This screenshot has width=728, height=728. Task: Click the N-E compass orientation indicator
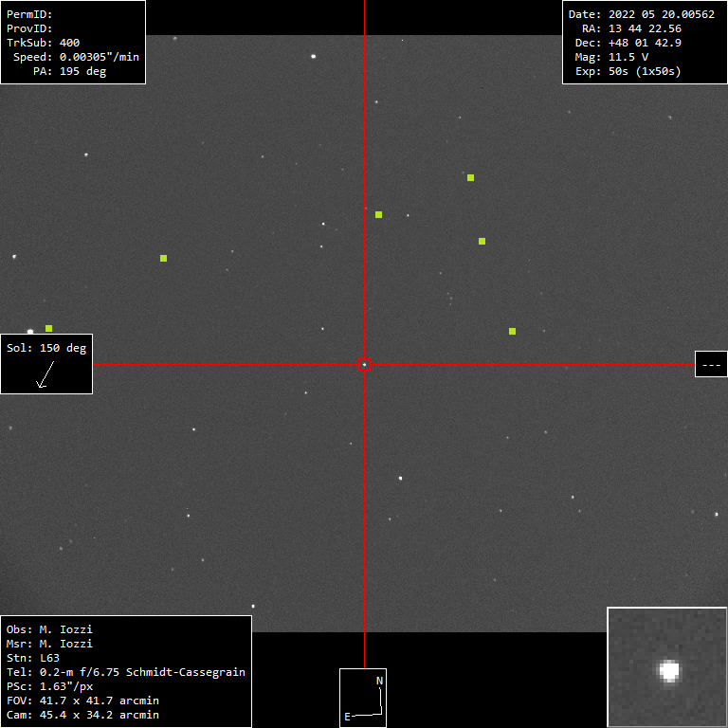click(364, 698)
